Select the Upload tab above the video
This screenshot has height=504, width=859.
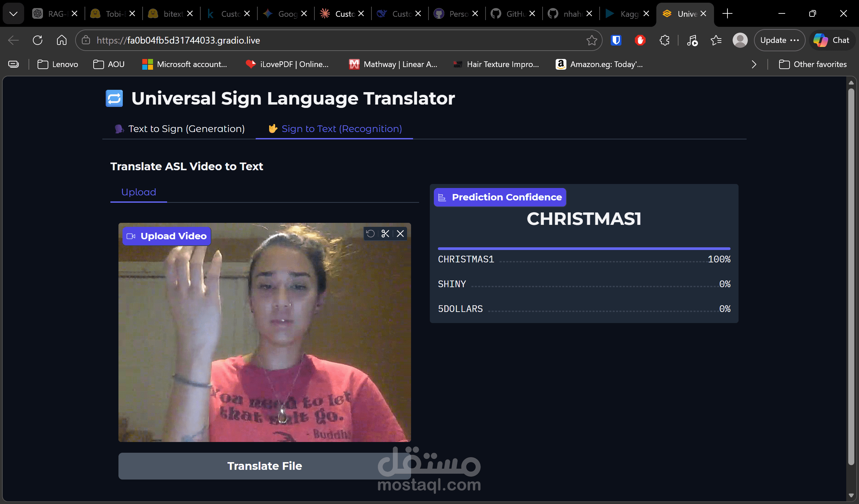point(138,192)
